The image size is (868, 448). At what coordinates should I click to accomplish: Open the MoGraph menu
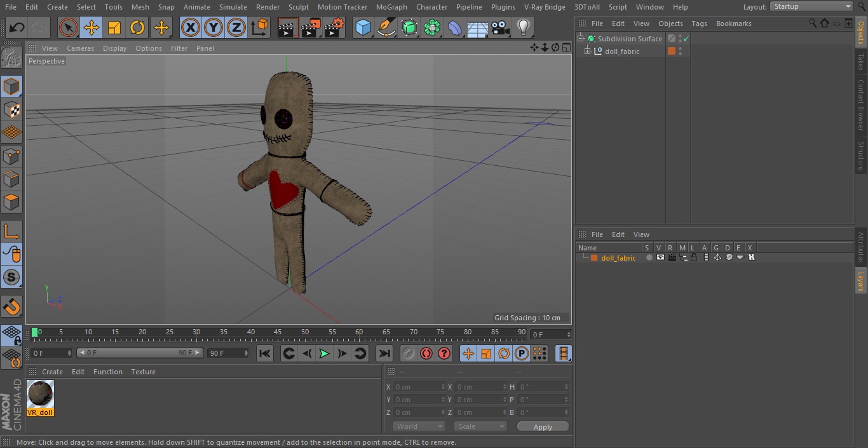click(x=391, y=7)
